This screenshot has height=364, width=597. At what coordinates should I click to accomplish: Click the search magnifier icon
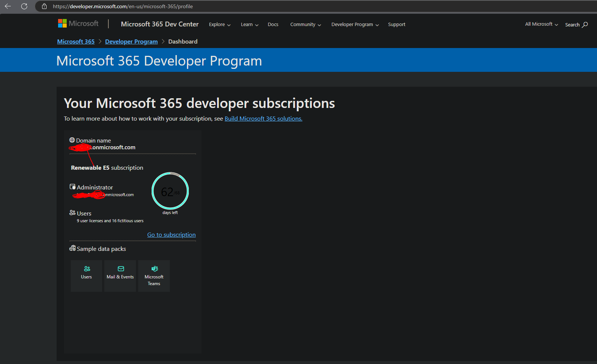(585, 25)
